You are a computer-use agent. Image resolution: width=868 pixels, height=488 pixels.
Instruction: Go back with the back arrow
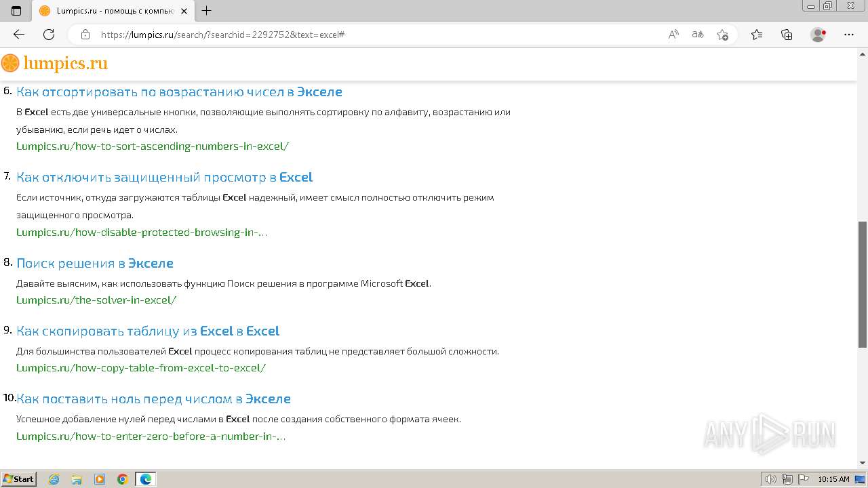tap(19, 35)
